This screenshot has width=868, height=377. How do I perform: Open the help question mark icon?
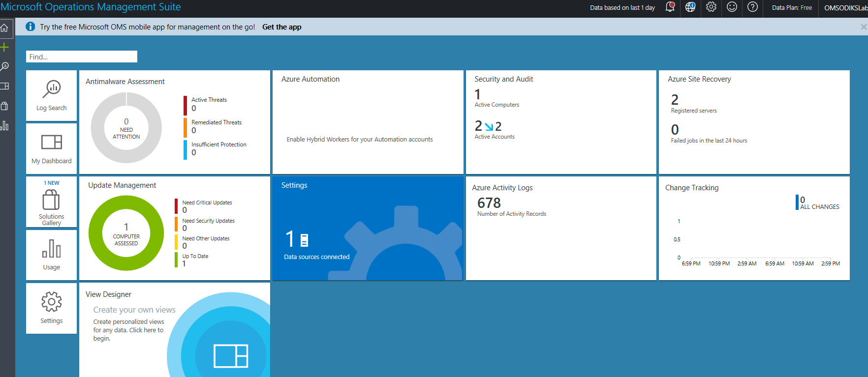click(752, 7)
